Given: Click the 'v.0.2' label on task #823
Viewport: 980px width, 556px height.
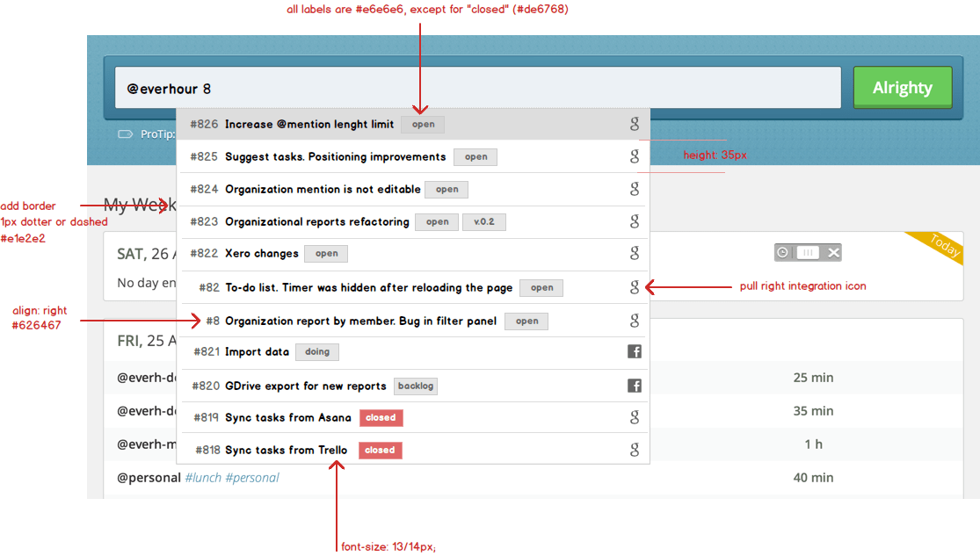Looking at the screenshot, I should point(483,222).
